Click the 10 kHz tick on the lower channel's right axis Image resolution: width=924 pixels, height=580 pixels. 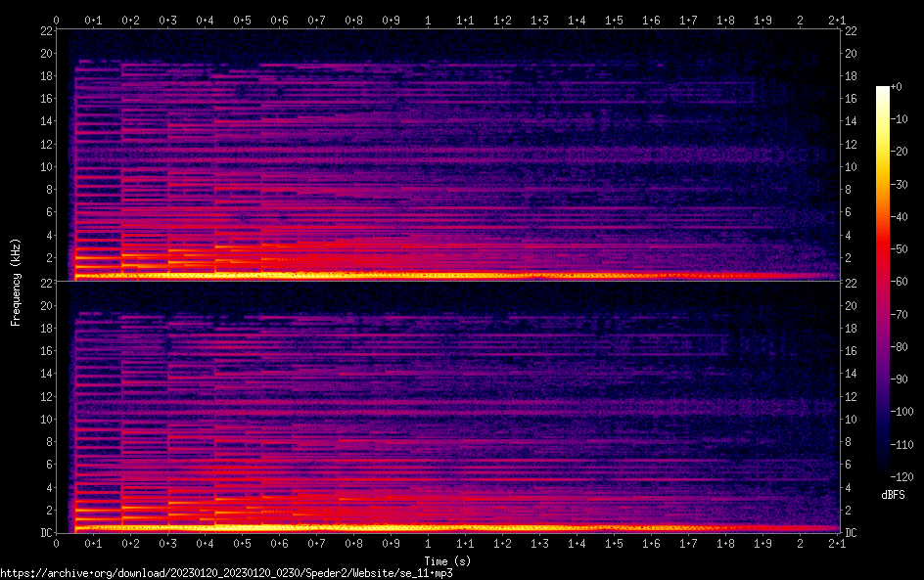pos(851,419)
